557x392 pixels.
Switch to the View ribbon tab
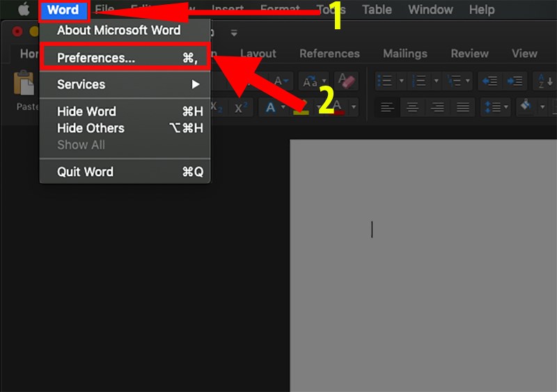point(524,54)
